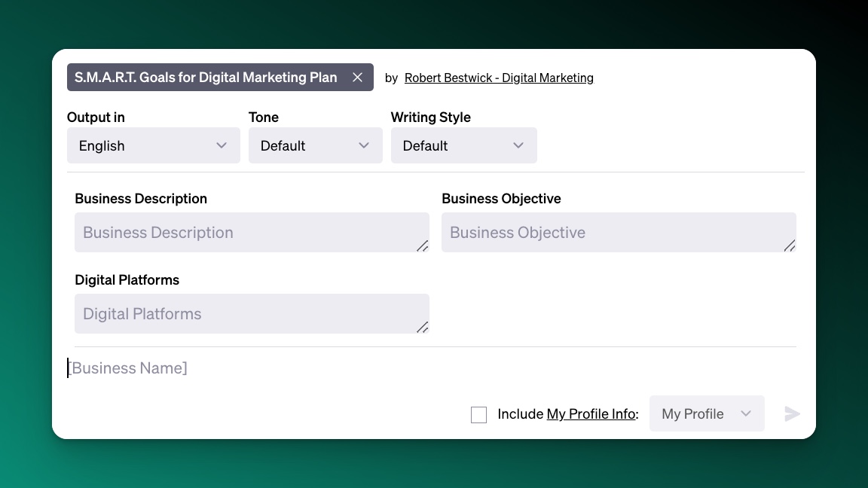The height and width of the screenshot is (488, 868).
Task: Focus the Business Description input field
Action: tap(252, 233)
